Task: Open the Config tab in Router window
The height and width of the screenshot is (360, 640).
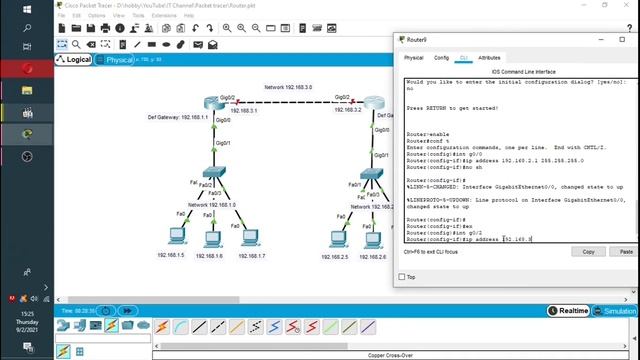Action: click(441, 58)
